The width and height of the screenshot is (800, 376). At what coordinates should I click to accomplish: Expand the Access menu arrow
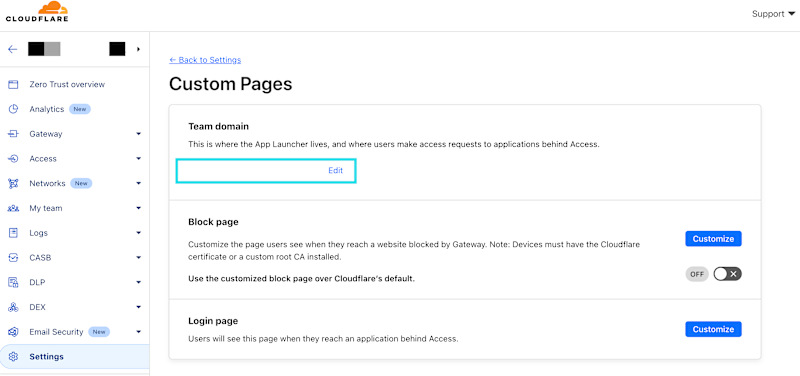[138, 159]
